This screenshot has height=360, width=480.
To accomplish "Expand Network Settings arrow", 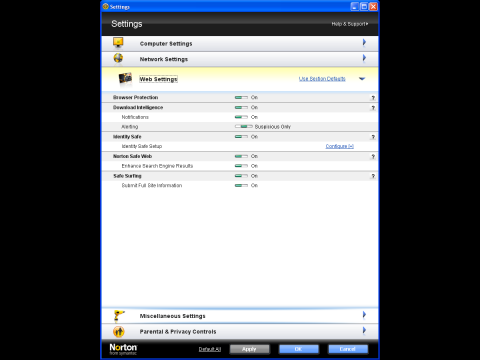I will click(364, 58).
